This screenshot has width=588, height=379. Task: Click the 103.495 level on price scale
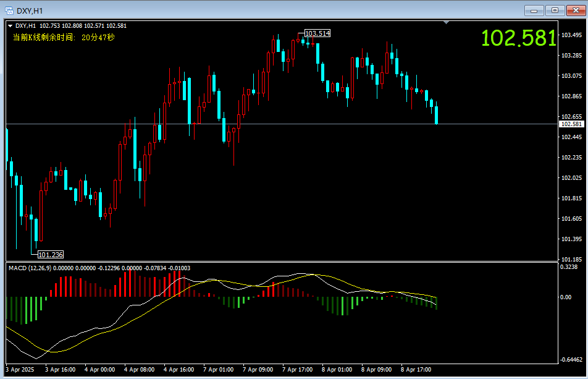(571, 35)
